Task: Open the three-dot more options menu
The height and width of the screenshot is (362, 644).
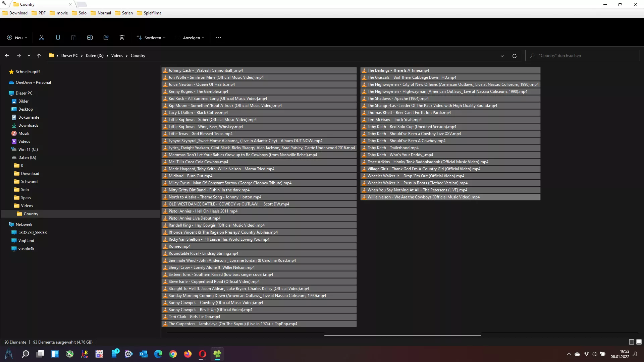Action: 218,38
